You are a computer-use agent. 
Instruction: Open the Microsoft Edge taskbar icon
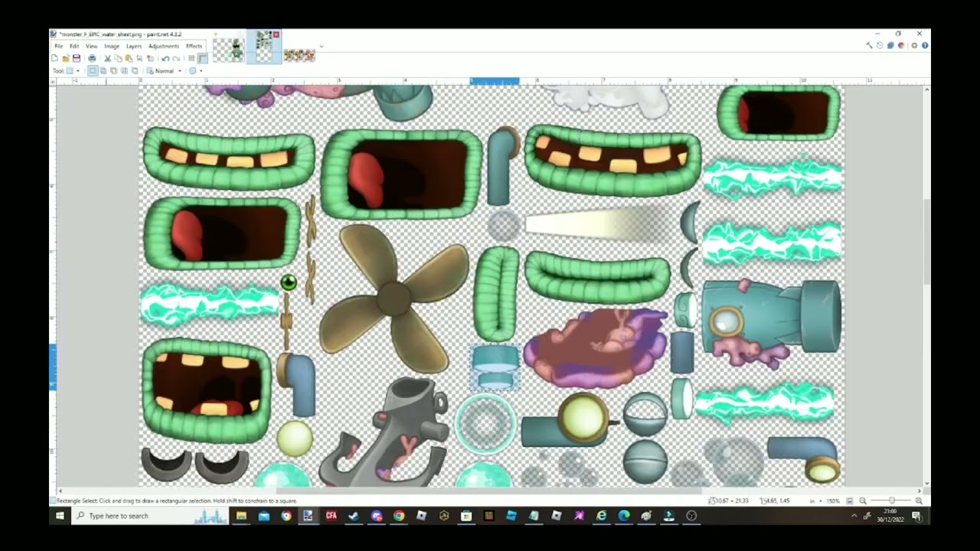click(624, 516)
